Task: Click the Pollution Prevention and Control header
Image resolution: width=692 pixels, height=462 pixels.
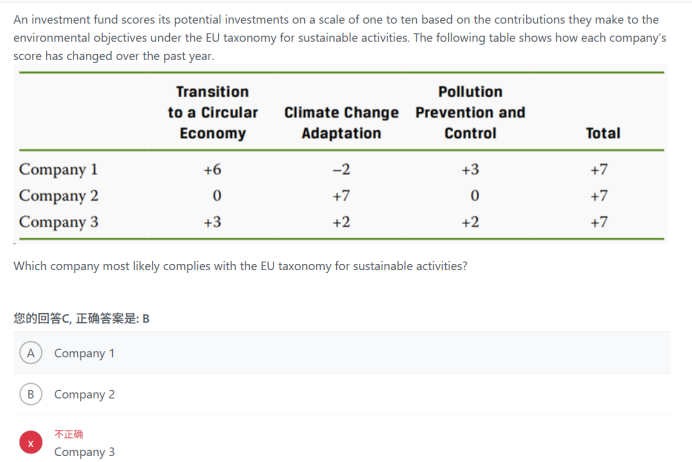Action: point(470,113)
